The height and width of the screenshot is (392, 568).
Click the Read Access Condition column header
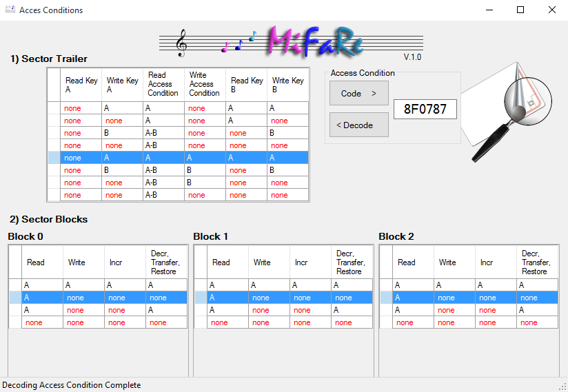point(164,85)
